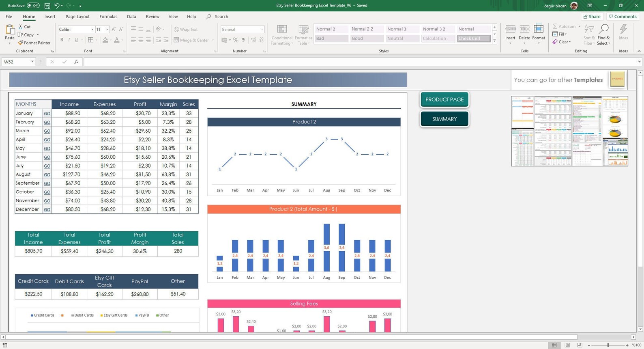Toggle the AutoSave switch
This screenshot has height=349, width=644.
pos(33,6)
